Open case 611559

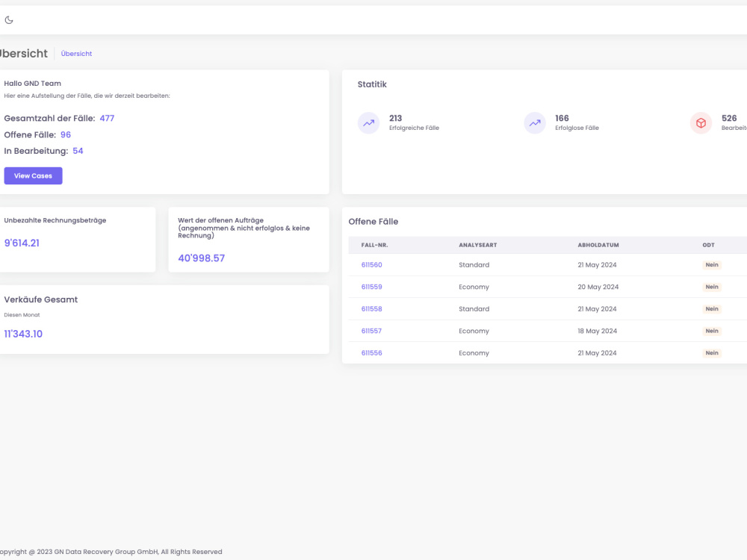tap(371, 287)
